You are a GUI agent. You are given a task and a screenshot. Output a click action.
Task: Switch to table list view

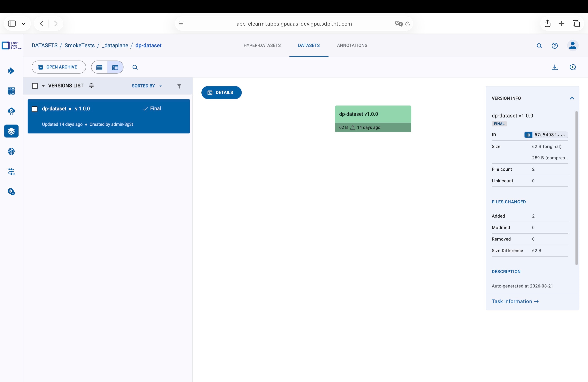pyautogui.click(x=99, y=67)
